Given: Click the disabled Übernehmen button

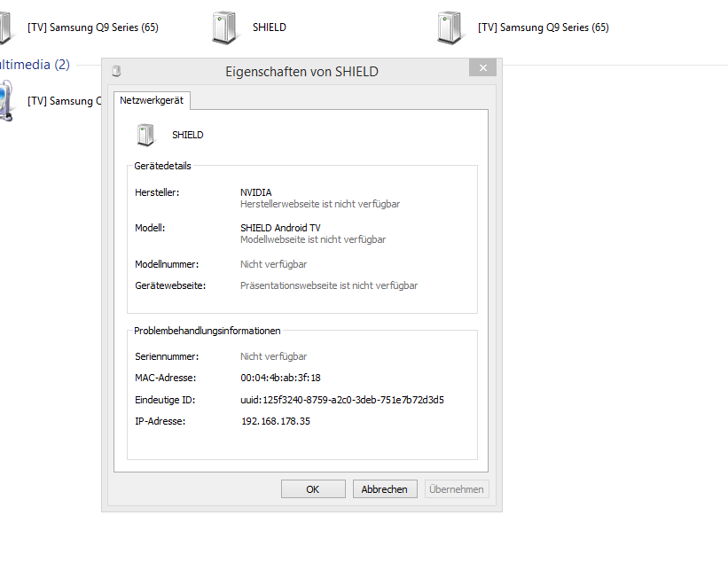Looking at the screenshot, I should click(457, 489).
